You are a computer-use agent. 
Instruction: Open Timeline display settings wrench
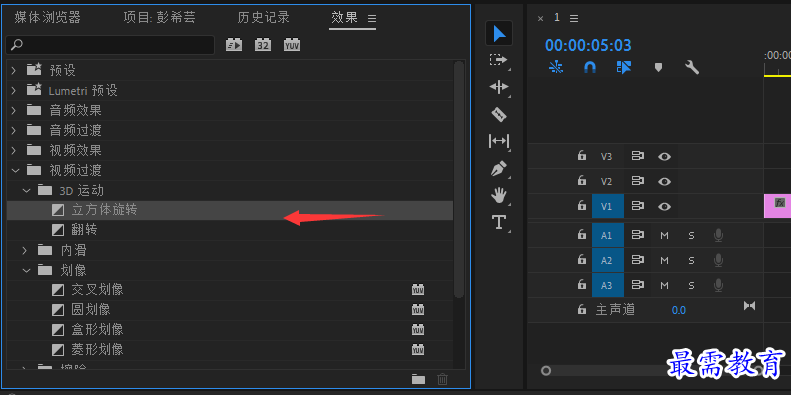click(x=692, y=67)
